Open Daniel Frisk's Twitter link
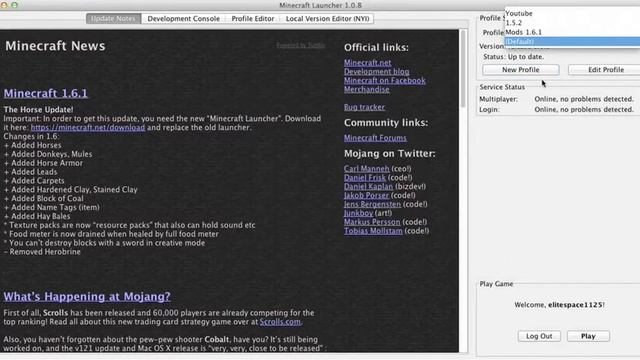 point(364,178)
